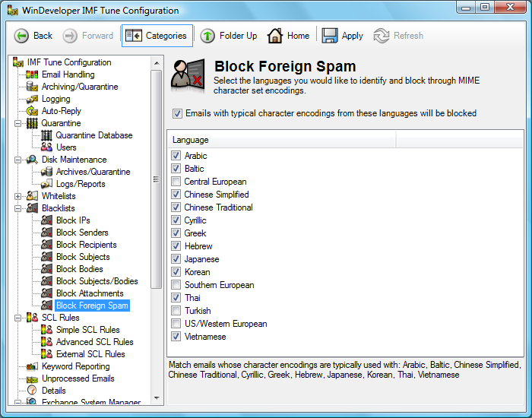The width and height of the screenshot is (532, 418).
Task: Collapse the Disk Maintenance tree node
Action: [x=17, y=160]
